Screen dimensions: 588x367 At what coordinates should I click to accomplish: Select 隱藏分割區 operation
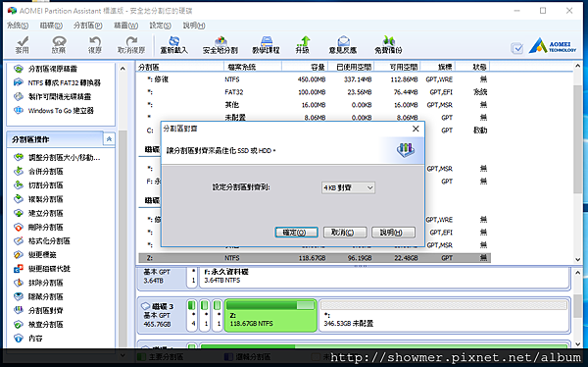(38, 296)
